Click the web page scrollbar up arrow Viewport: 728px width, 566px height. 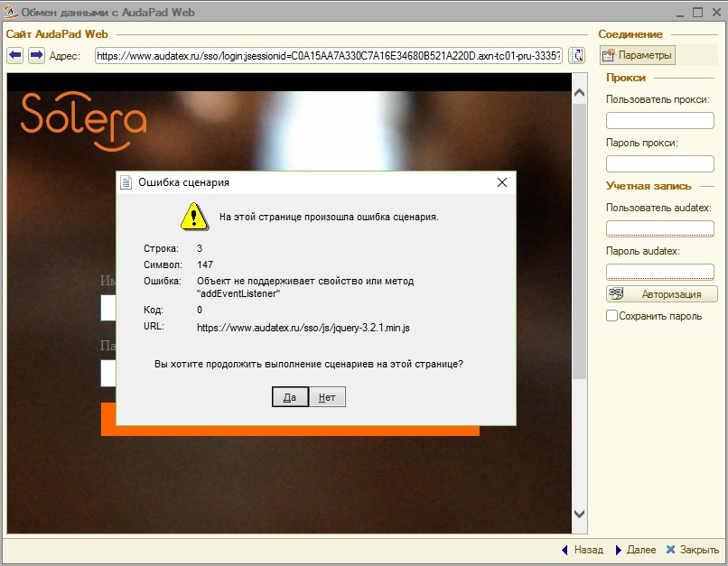coord(579,93)
